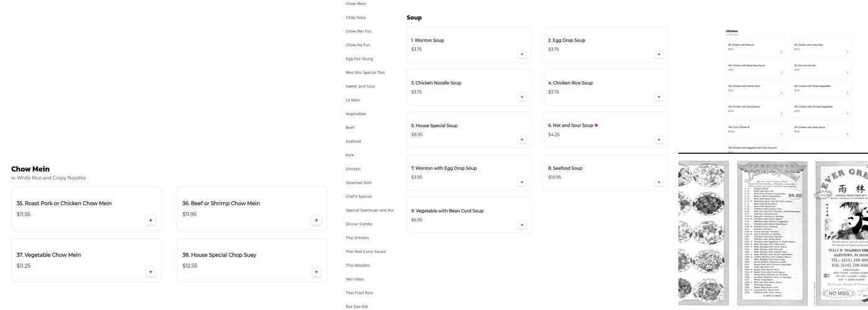Add Wonton Soup using its plus icon
The image size is (868, 310).
(x=522, y=55)
